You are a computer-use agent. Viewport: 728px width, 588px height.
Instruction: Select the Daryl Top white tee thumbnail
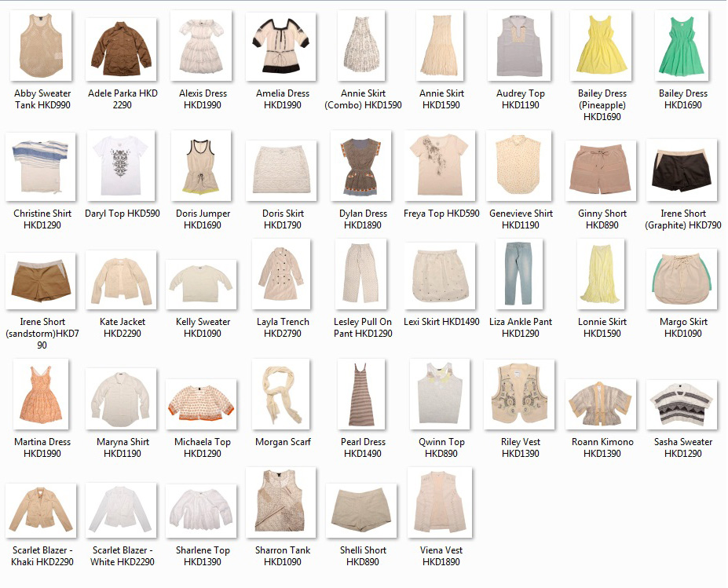(x=121, y=166)
